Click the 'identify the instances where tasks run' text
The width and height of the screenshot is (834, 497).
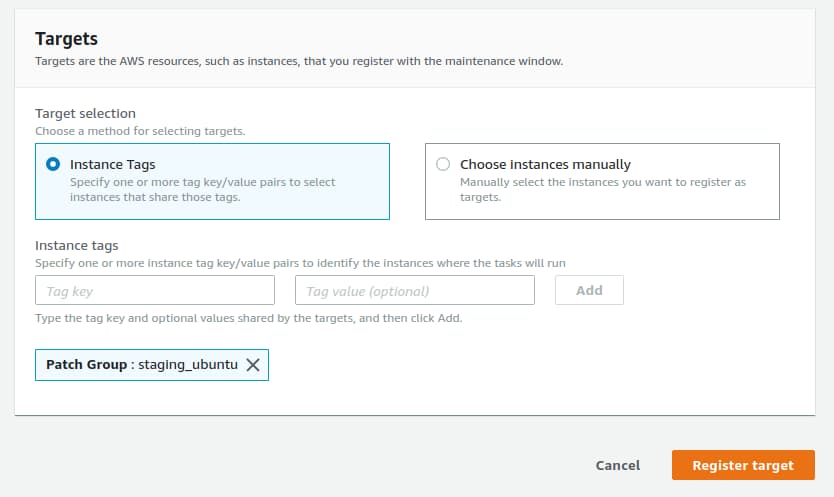tap(300, 262)
